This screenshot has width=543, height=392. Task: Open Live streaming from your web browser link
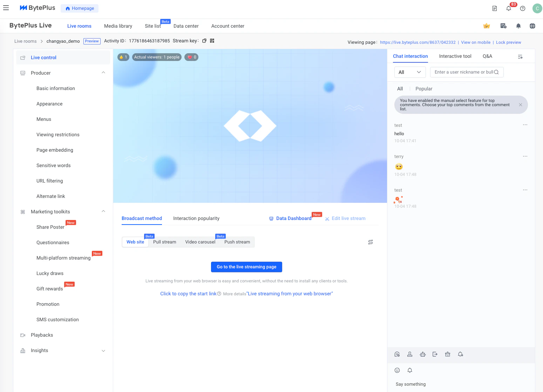click(x=290, y=294)
